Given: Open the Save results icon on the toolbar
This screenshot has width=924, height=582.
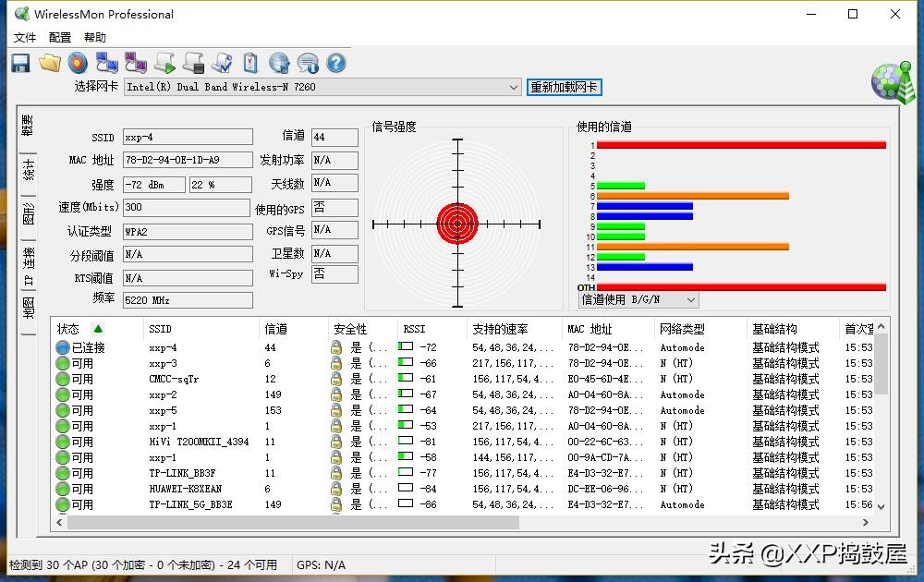Looking at the screenshot, I should click(x=20, y=62).
